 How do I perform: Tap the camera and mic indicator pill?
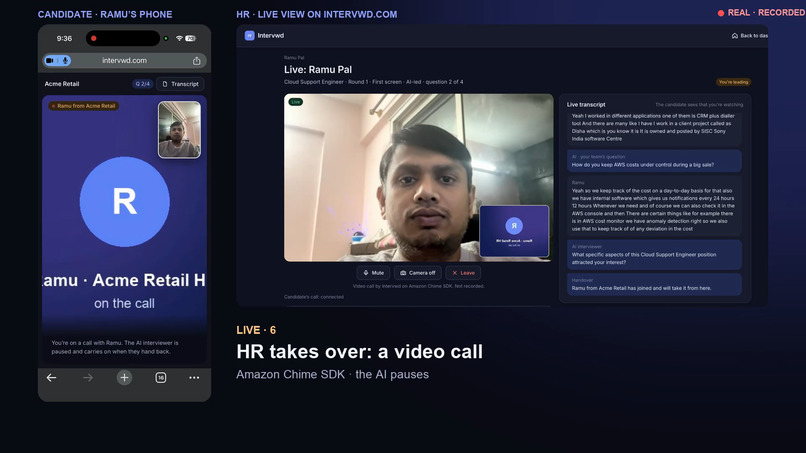pyautogui.click(x=57, y=61)
